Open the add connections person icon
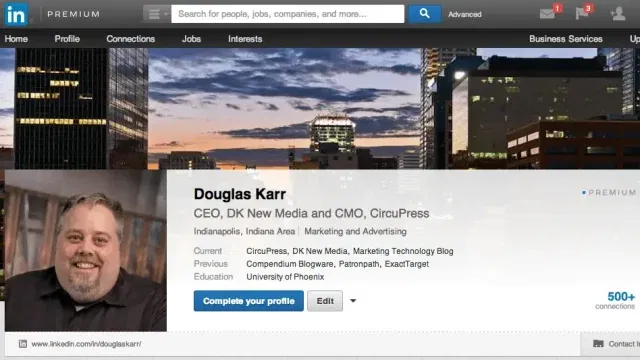 pos(618,14)
